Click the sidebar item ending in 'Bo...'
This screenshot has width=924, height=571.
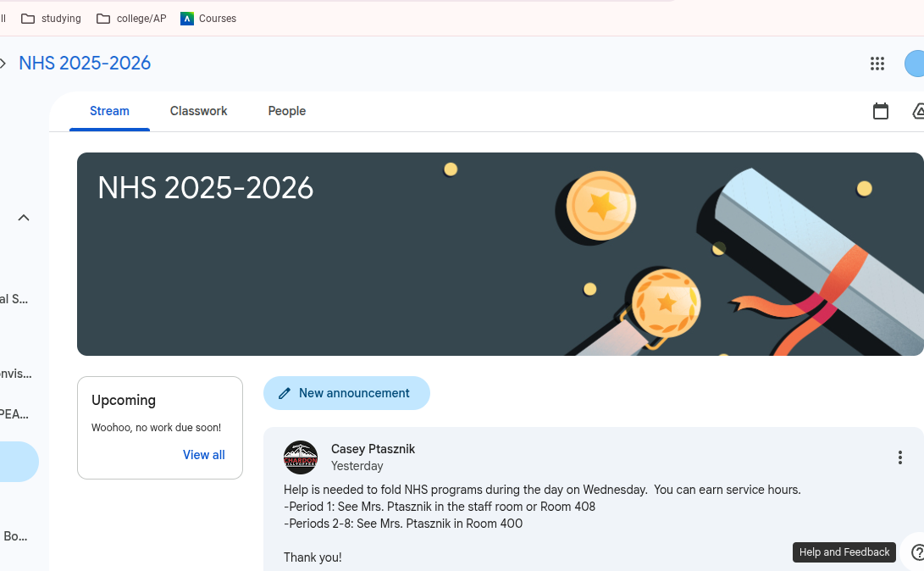point(14,536)
